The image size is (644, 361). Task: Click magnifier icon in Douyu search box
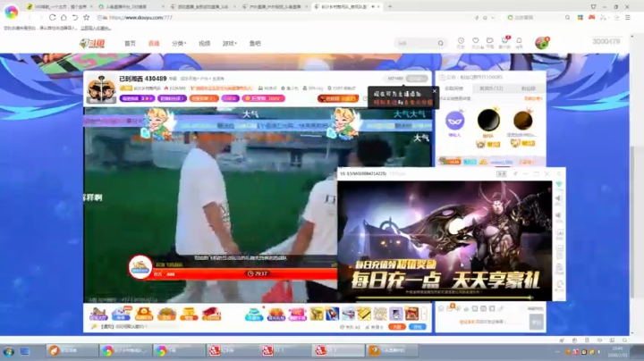(441, 43)
